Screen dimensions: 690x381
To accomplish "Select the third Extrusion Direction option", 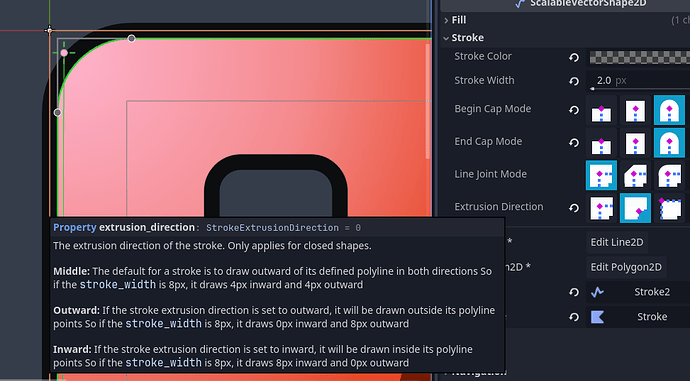I will [x=669, y=208].
